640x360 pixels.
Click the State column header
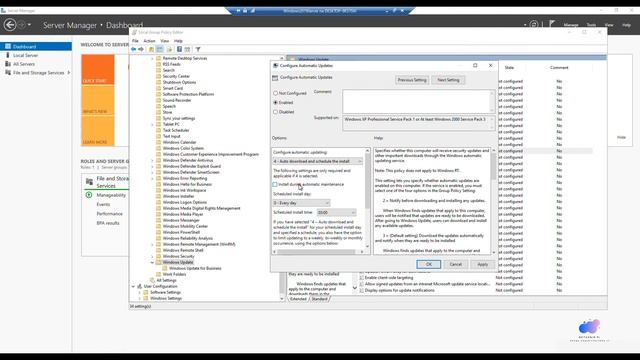coord(509,68)
